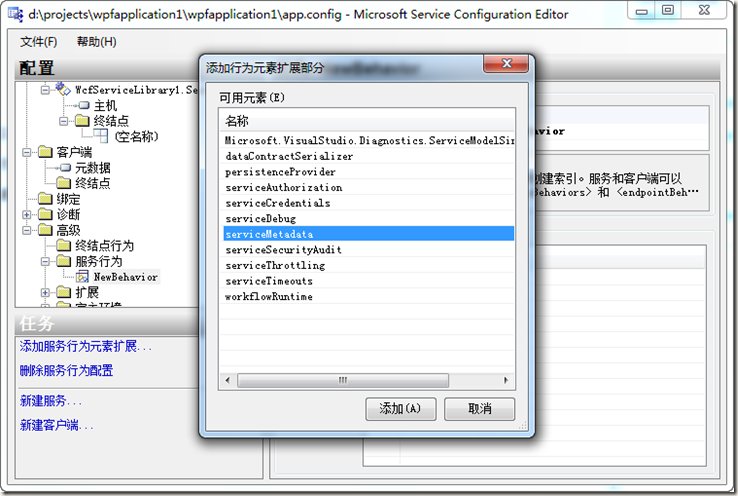Select the serviceDebug entry
This screenshot has height=496, width=738.
coord(369,218)
